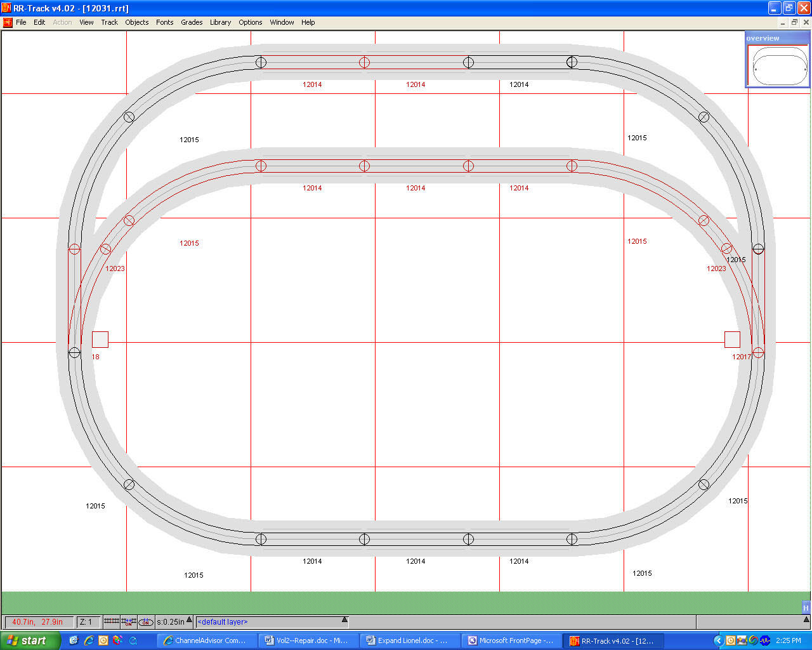Click the zoom level Z: 1 field

[x=88, y=622]
